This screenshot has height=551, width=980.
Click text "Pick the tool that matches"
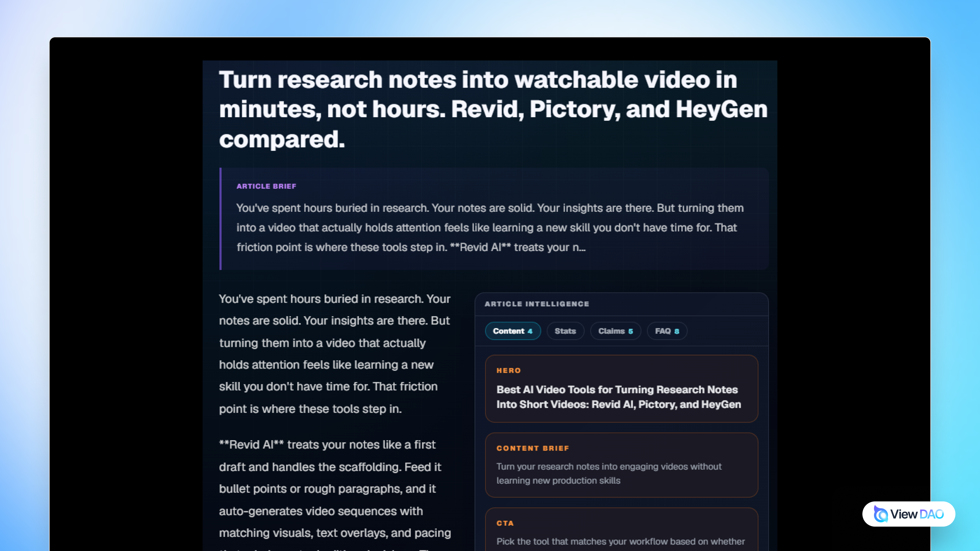click(620, 542)
